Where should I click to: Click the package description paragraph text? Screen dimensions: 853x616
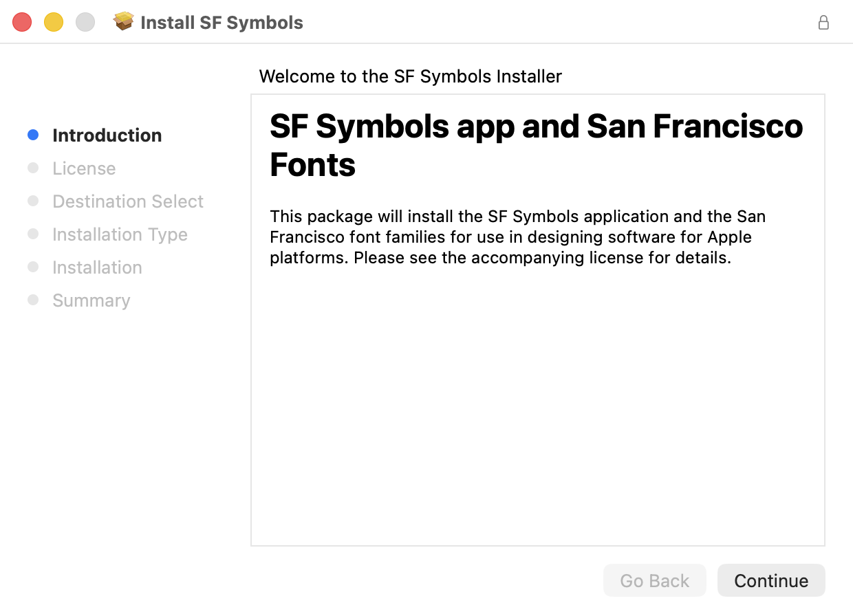pos(517,237)
